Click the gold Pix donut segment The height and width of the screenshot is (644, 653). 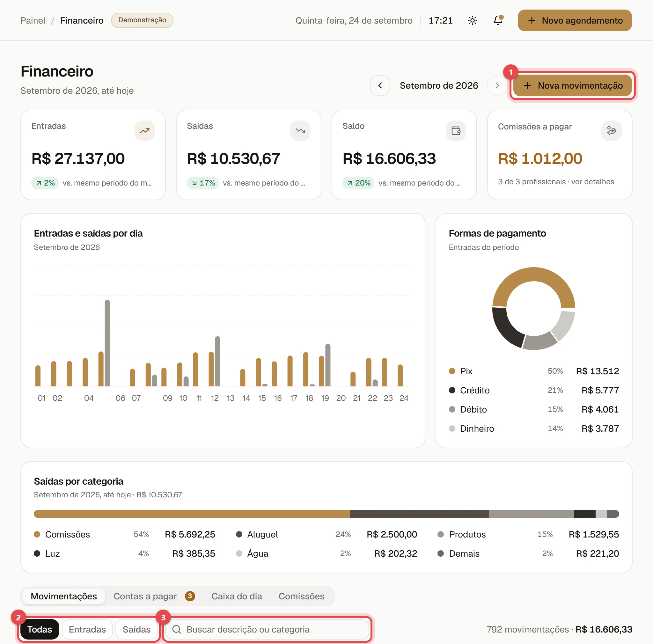click(533, 274)
